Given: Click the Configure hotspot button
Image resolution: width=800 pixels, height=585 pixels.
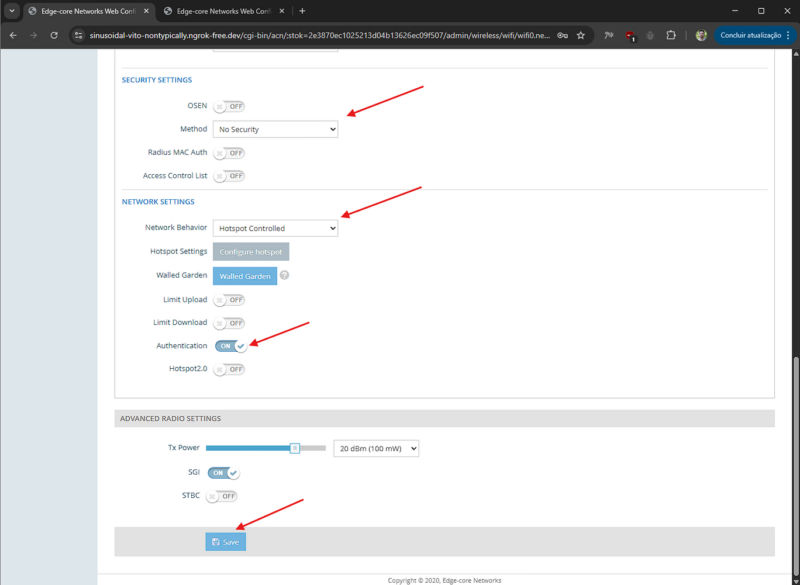Looking at the screenshot, I should 251,251.
